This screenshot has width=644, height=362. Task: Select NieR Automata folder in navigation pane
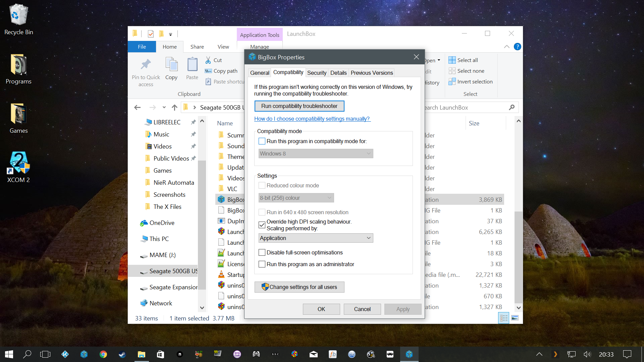(x=174, y=182)
